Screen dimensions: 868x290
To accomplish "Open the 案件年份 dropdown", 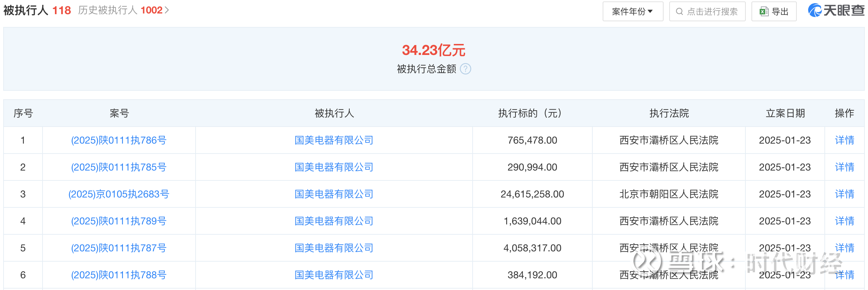I will pos(633,12).
